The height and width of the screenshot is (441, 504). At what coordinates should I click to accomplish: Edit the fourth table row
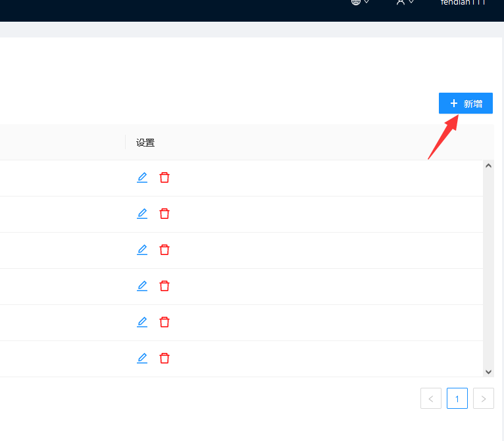click(x=142, y=286)
